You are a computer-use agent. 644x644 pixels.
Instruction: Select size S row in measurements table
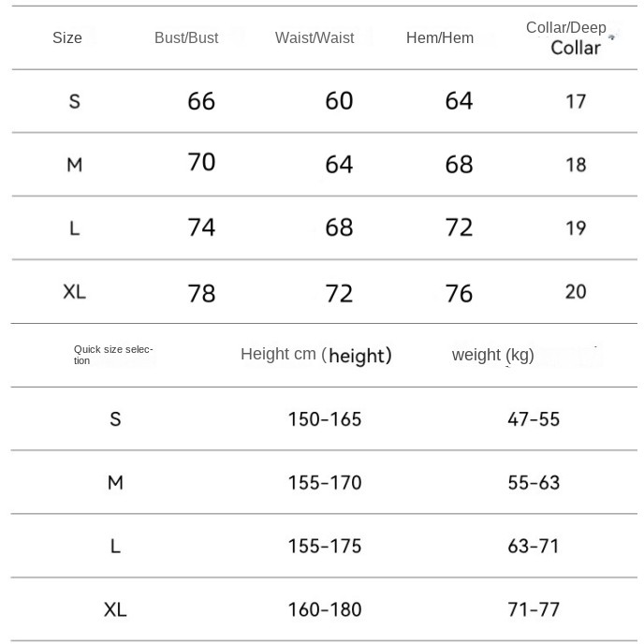(325, 101)
